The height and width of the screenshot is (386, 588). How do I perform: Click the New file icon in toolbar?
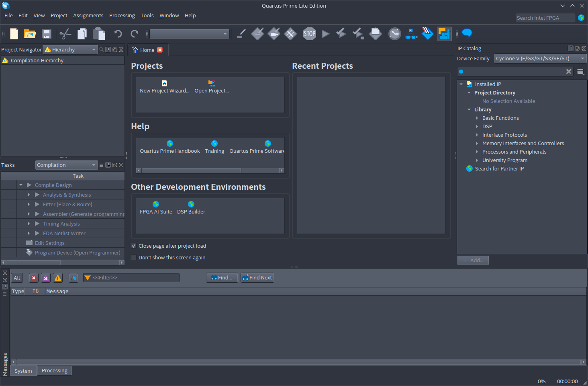tap(14, 34)
